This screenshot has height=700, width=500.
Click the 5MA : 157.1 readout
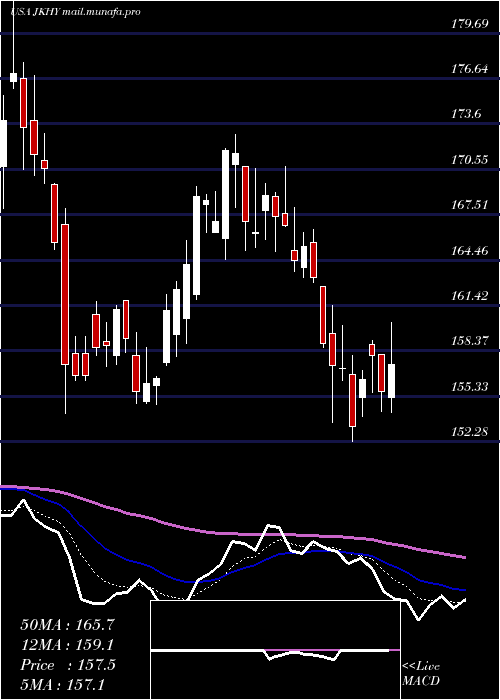62,684
